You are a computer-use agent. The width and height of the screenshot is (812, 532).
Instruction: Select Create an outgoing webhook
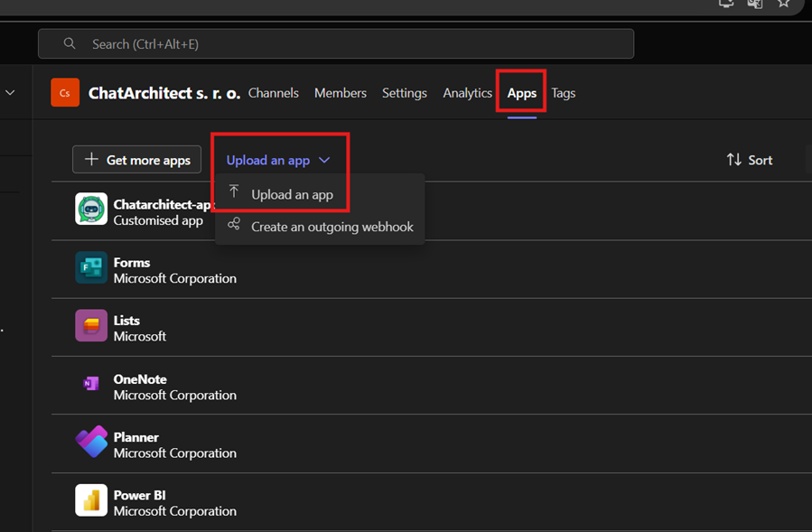(x=331, y=227)
